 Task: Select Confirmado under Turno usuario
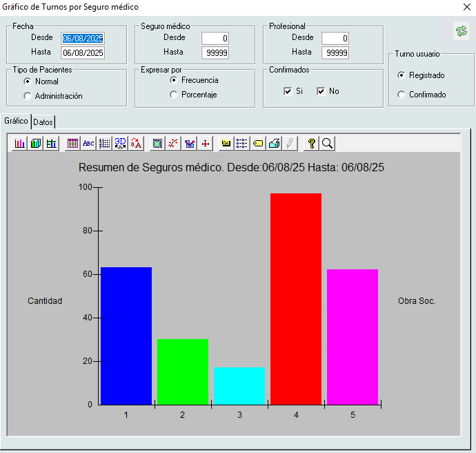(x=401, y=95)
